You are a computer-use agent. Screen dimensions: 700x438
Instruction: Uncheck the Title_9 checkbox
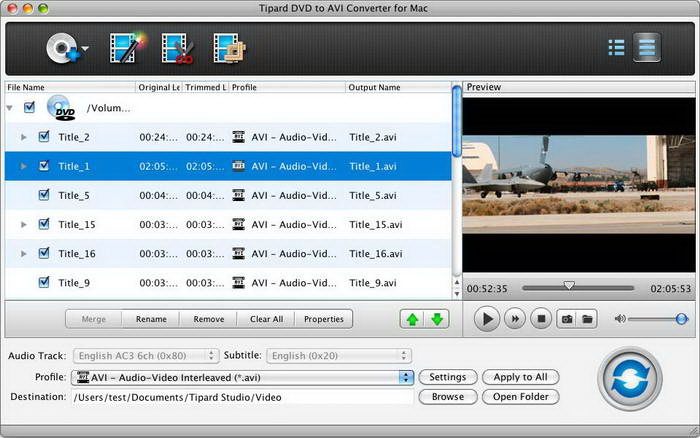click(44, 282)
